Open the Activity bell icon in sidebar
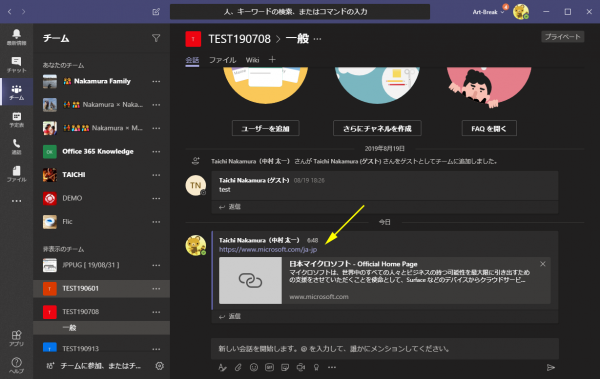The width and height of the screenshot is (600, 379). [16, 37]
